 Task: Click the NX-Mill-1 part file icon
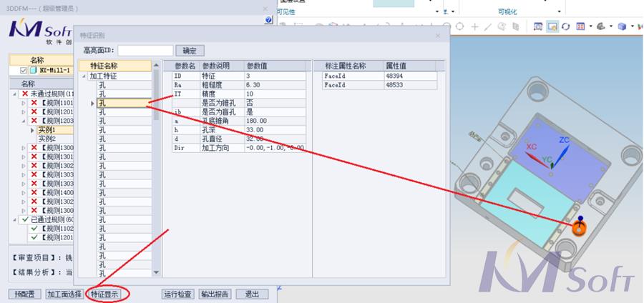tap(33, 71)
